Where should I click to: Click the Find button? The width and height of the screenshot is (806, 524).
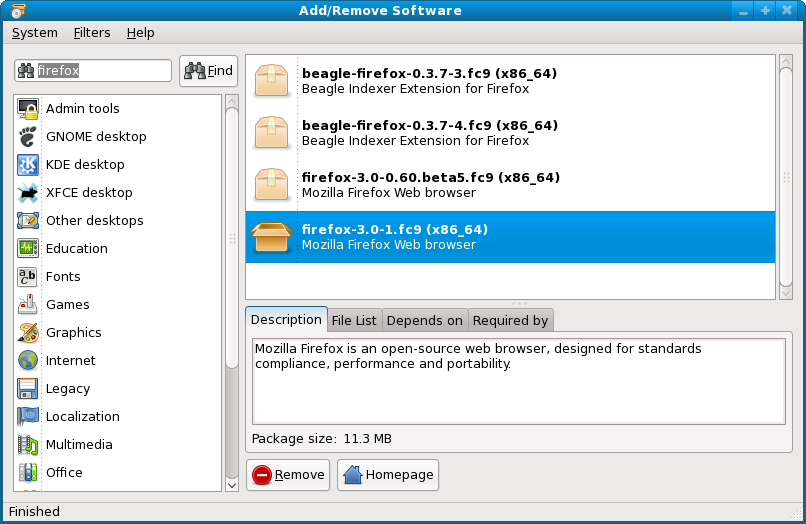coord(209,71)
